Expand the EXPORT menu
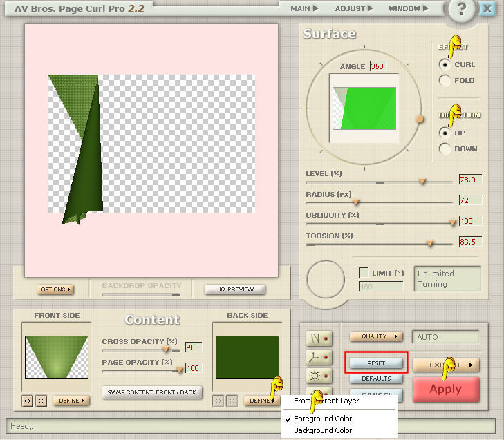The width and height of the screenshot is (504, 440). [x=445, y=365]
